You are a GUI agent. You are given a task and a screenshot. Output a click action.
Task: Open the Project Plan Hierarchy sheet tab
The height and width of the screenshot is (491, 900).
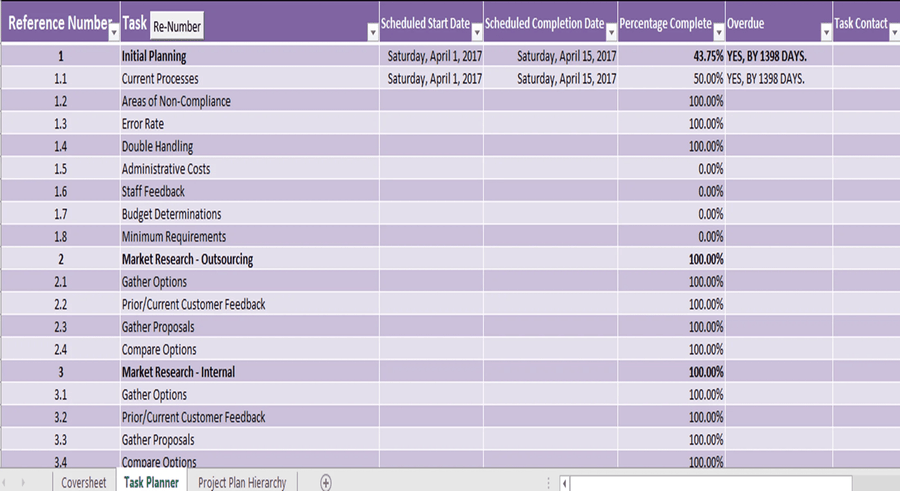pyautogui.click(x=242, y=482)
